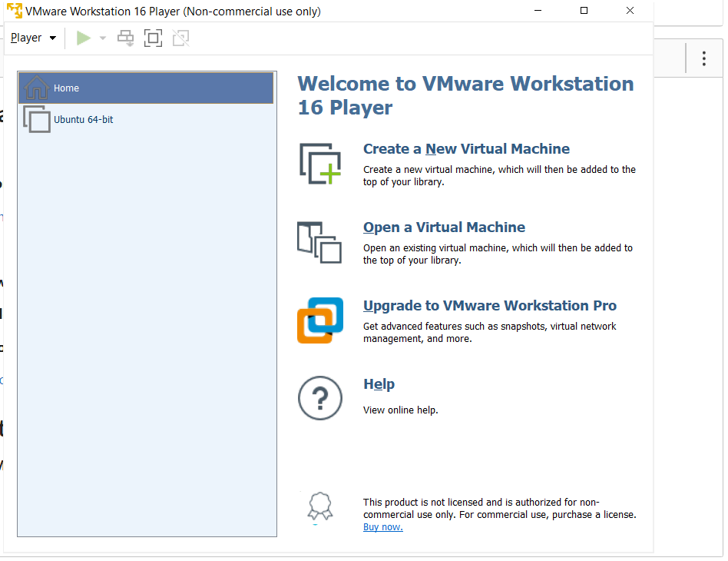Click the Home house icon

(x=36, y=88)
